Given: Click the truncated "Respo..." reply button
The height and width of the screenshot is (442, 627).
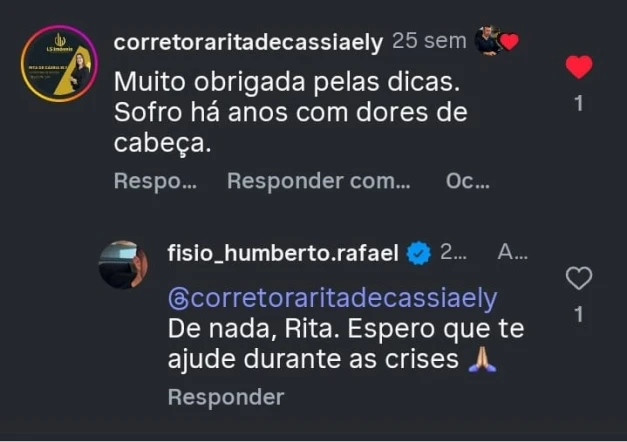Looking at the screenshot, I should [155, 181].
